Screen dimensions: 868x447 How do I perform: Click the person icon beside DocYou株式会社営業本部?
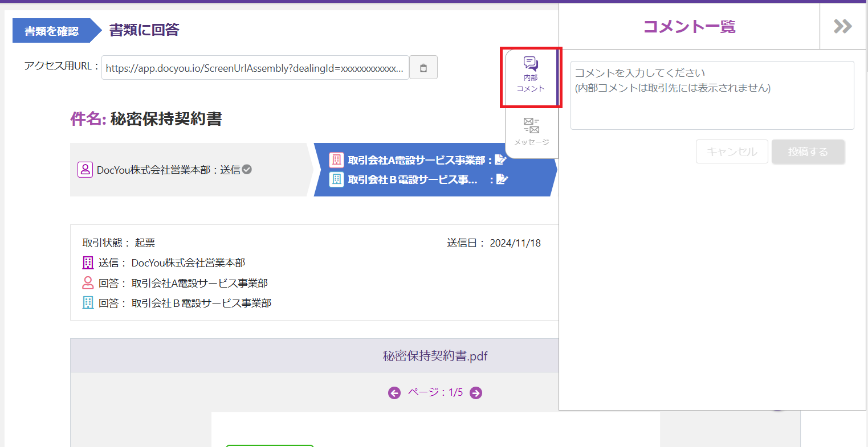pos(85,170)
